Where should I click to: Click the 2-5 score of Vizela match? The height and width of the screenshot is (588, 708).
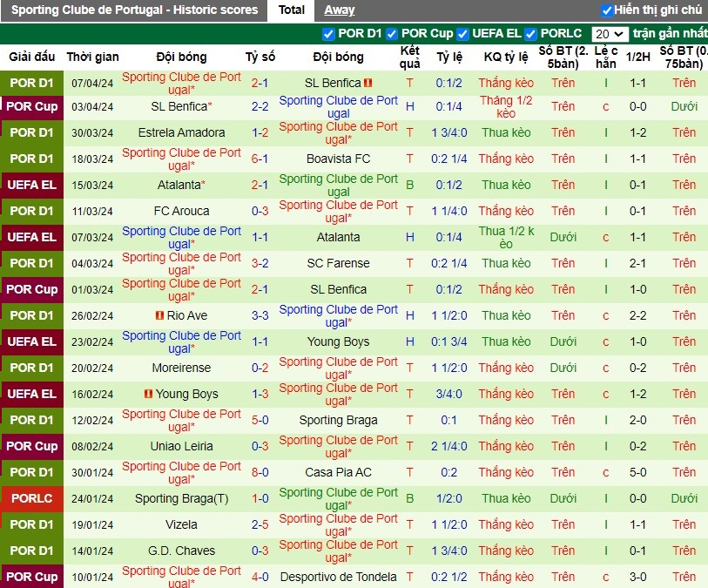tap(260, 524)
